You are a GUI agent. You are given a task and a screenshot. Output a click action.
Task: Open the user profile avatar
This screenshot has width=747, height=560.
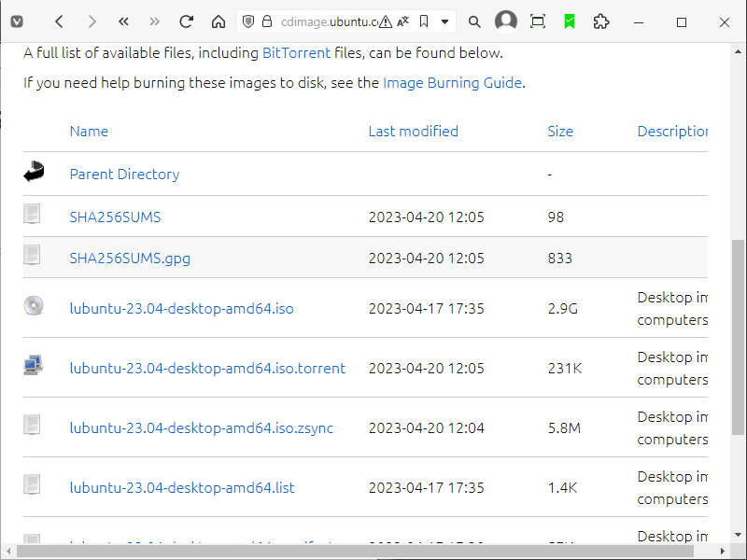click(506, 21)
